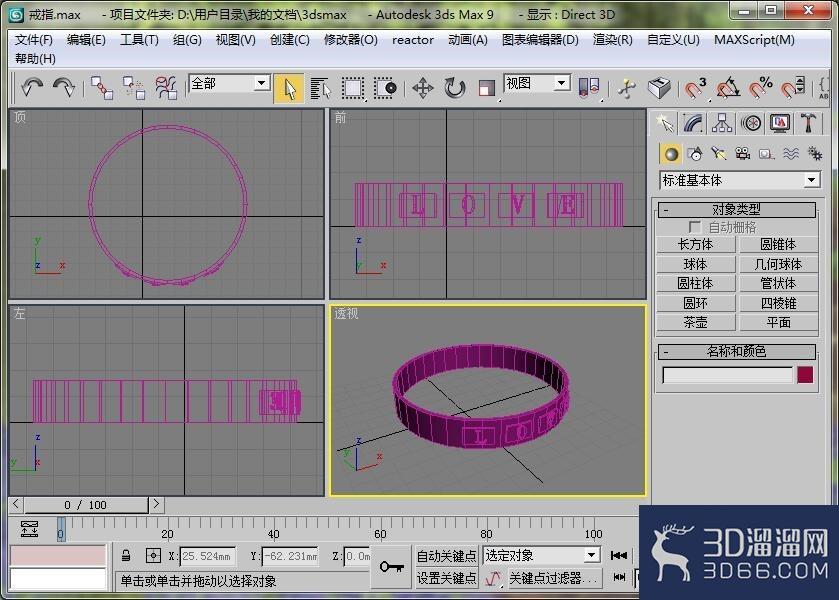839x600 pixels.
Task: Select the Systems gears category icon
Action: pos(815,154)
